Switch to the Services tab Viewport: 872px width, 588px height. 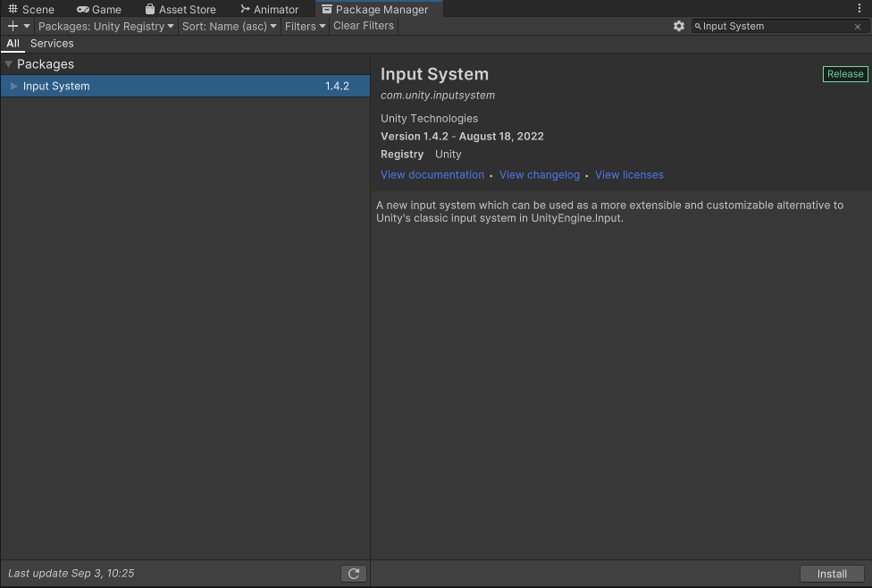pos(52,44)
